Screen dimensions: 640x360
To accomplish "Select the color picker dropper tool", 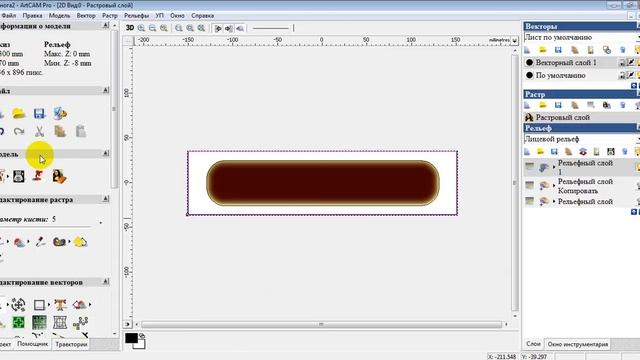I will pos(40,242).
